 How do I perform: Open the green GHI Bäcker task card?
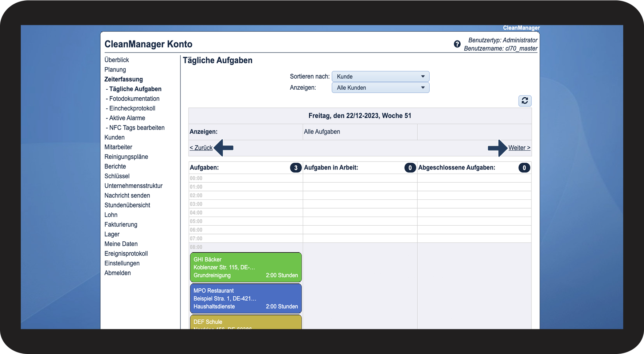(x=246, y=267)
